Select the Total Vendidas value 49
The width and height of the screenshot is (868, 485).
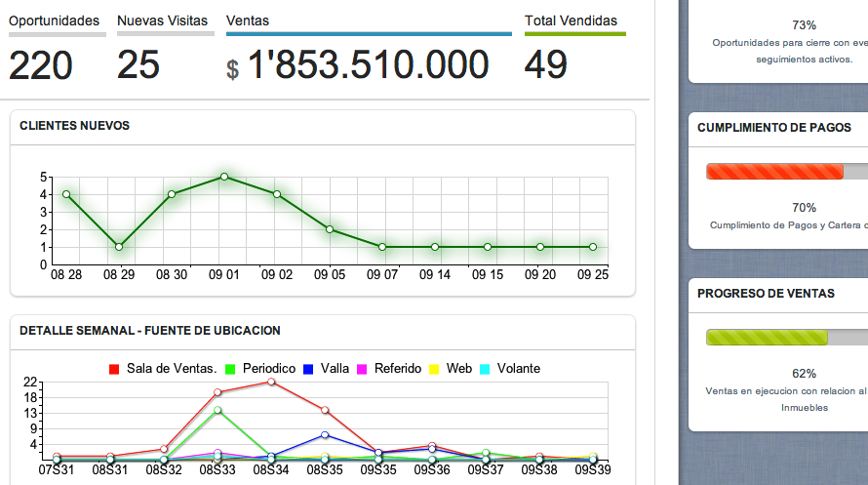(545, 65)
